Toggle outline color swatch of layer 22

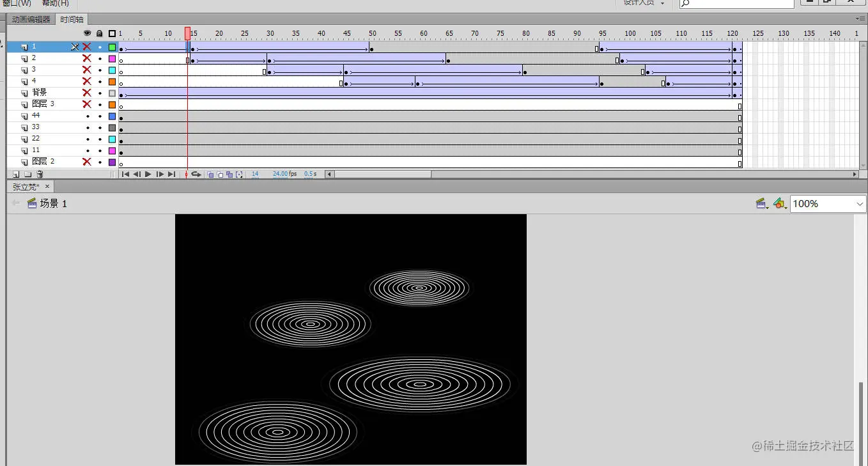(x=112, y=139)
